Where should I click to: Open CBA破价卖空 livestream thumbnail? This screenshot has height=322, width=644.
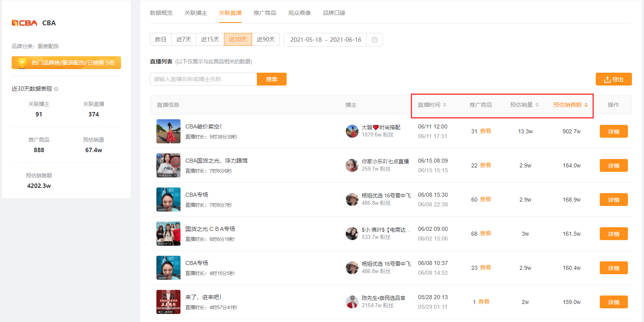coord(168,131)
